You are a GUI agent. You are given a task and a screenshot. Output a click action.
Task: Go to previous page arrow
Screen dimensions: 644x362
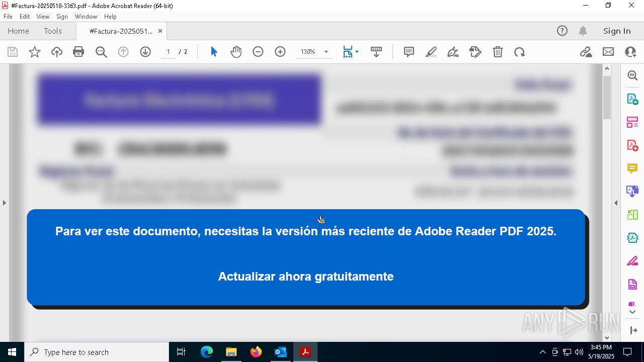coord(123,52)
